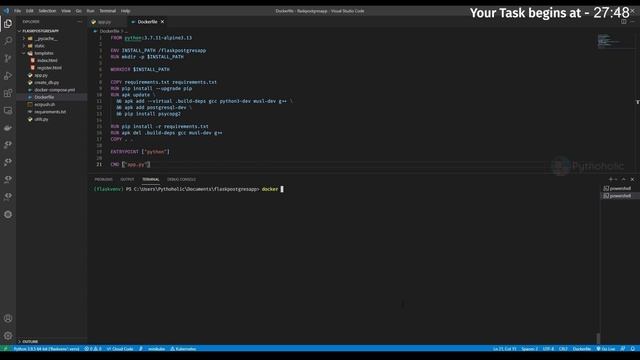Click the editor minimap preview
The image size is (640, 360).
coord(609,41)
